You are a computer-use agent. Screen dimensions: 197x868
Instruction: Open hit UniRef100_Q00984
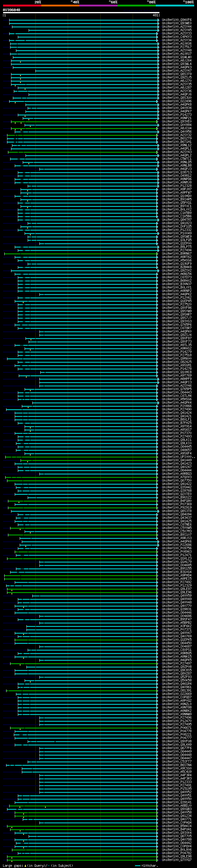(177, 125)
